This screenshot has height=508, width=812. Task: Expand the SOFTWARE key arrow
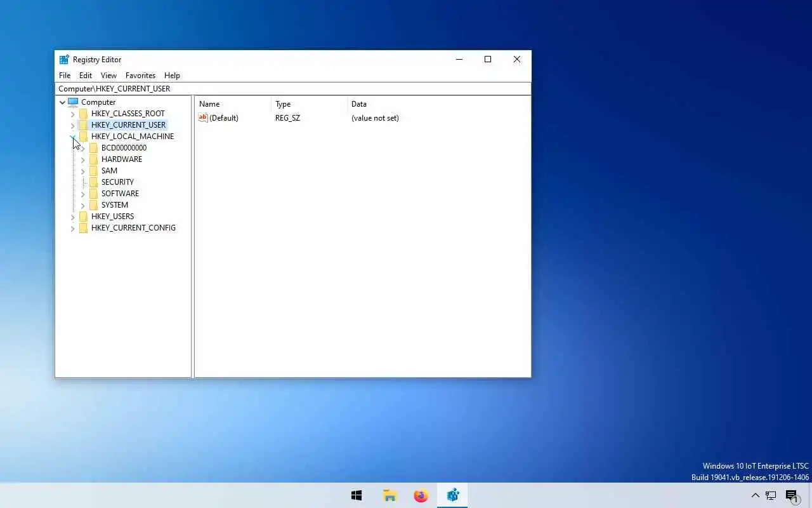point(82,194)
